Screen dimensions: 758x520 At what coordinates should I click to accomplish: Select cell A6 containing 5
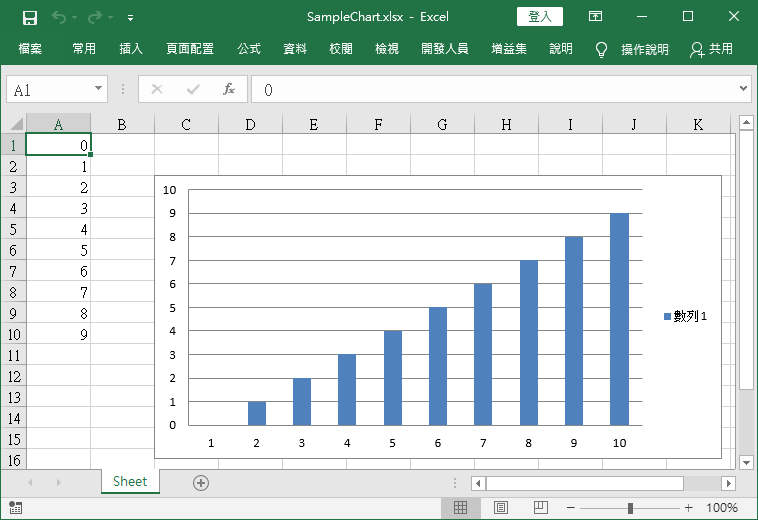(x=58, y=250)
